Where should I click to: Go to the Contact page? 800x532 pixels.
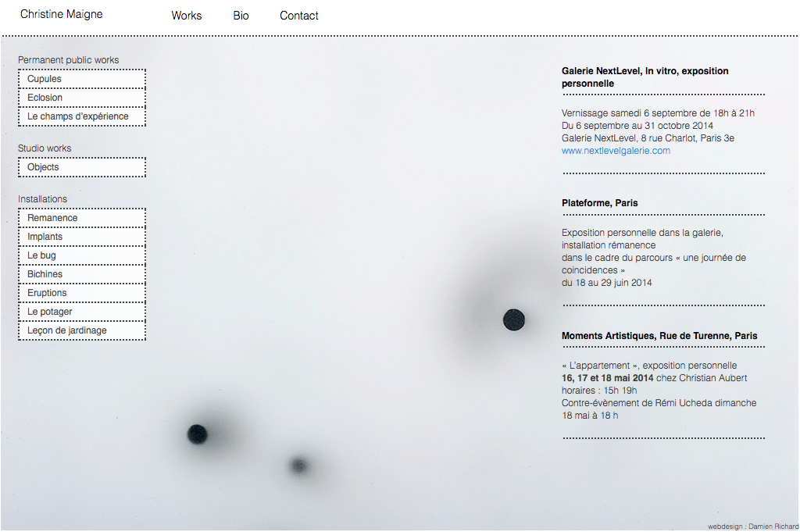(x=299, y=16)
